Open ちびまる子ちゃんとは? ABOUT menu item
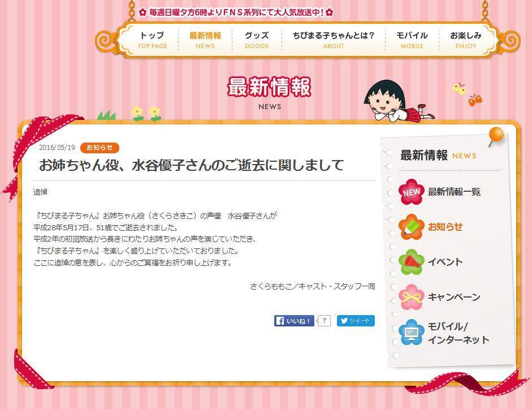Image resolution: width=532 pixels, height=409 pixels. 334,40
